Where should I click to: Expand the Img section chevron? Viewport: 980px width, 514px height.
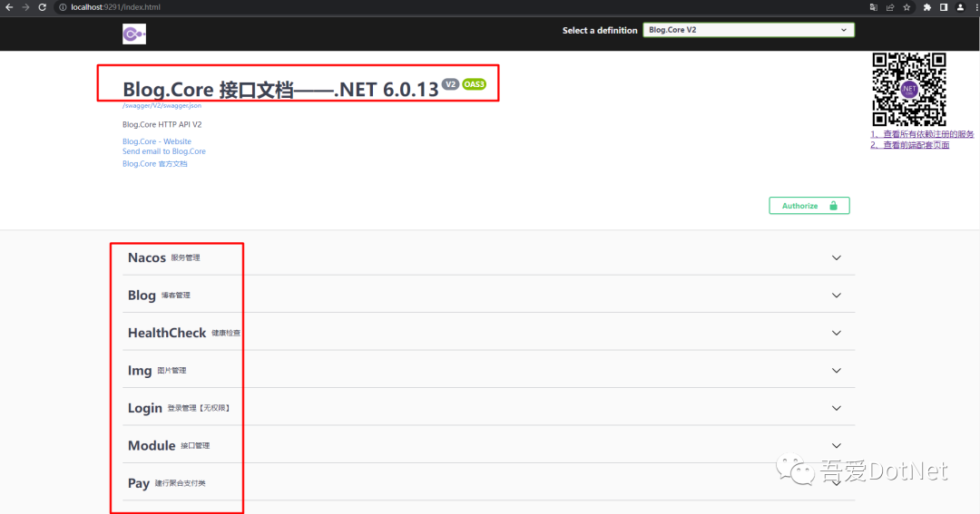837,371
